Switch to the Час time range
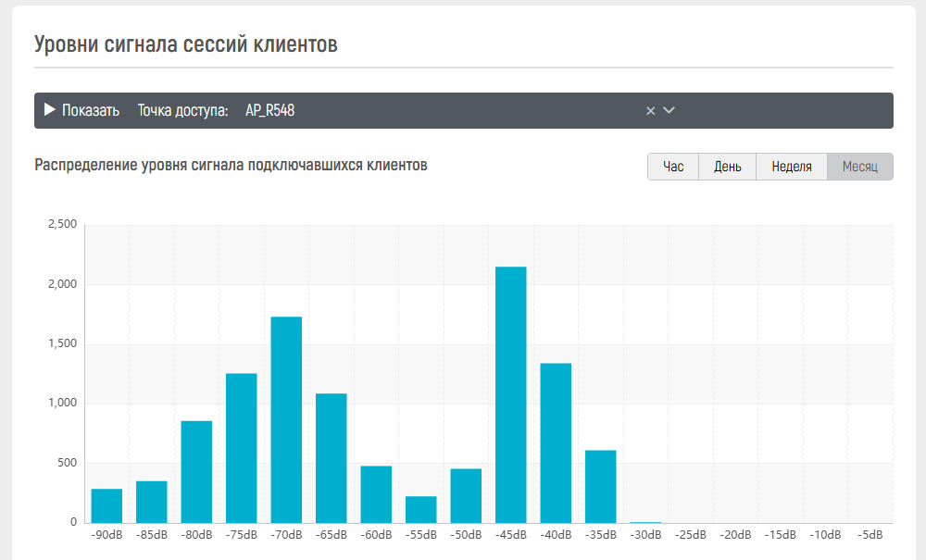This screenshot has width=926, height=560. coord(673,167)
